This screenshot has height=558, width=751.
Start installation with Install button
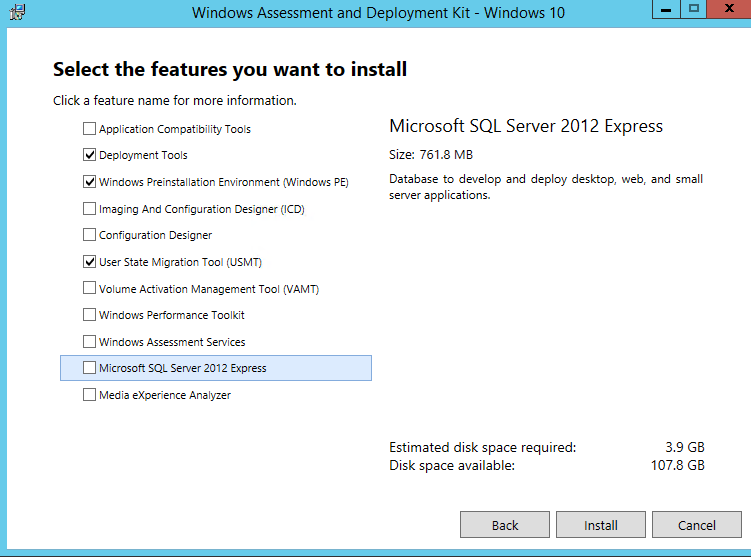tap(601, 525)
